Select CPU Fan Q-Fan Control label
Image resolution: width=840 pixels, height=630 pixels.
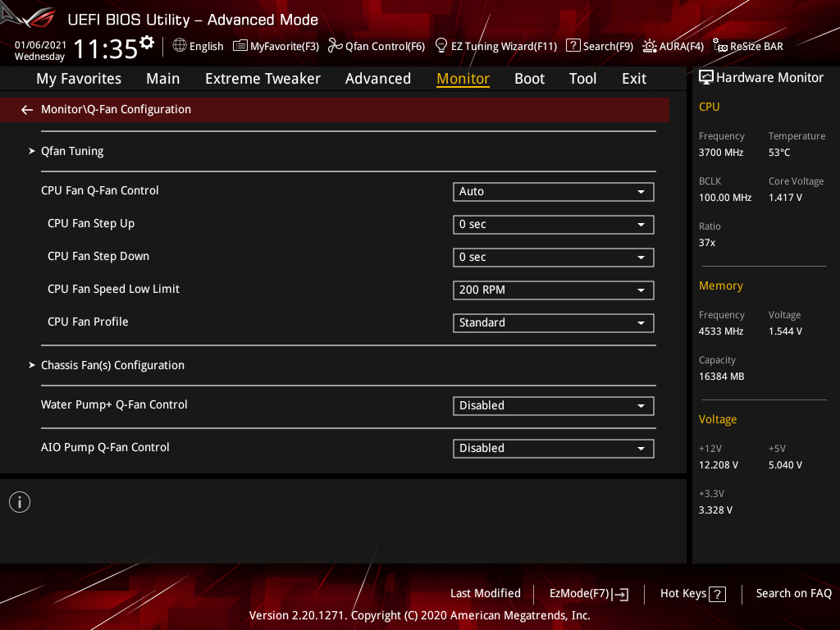click(99, 190)
